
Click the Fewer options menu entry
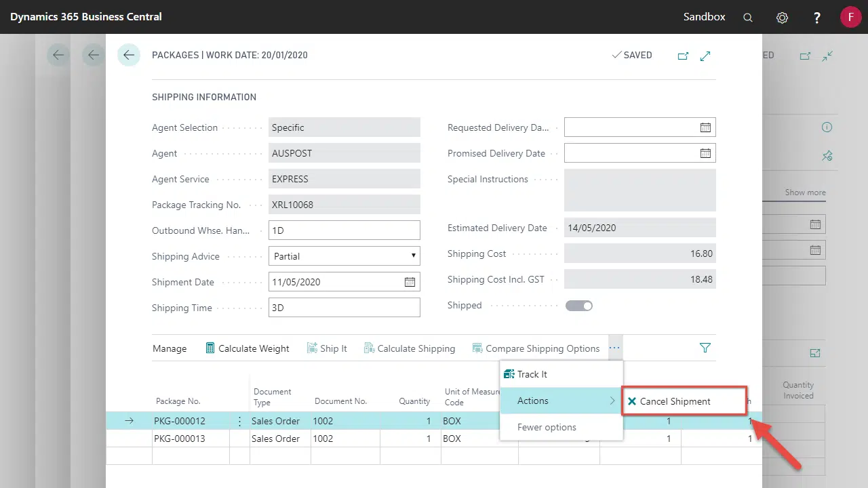(547, 427)
